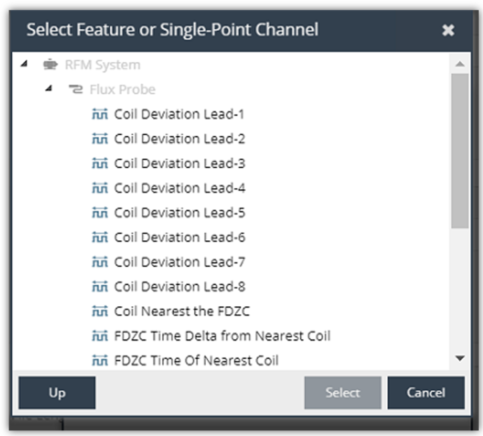Click the Cancel button

pos(426,393)
